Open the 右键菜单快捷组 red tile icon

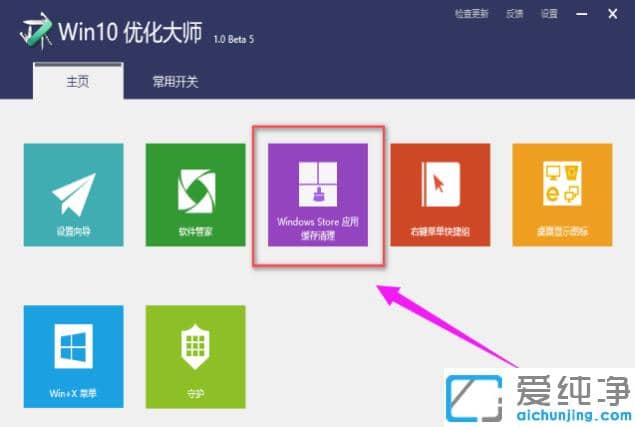pos(439,184)
